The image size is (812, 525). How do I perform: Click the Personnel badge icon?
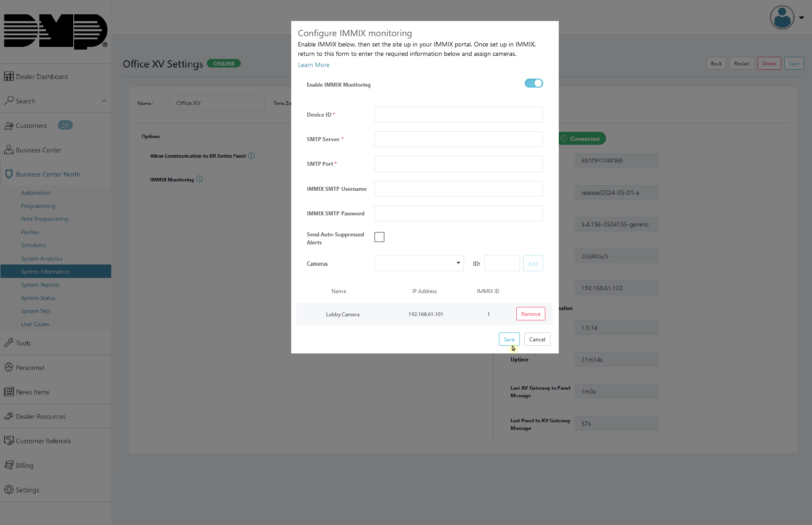[x=8, y=367]
